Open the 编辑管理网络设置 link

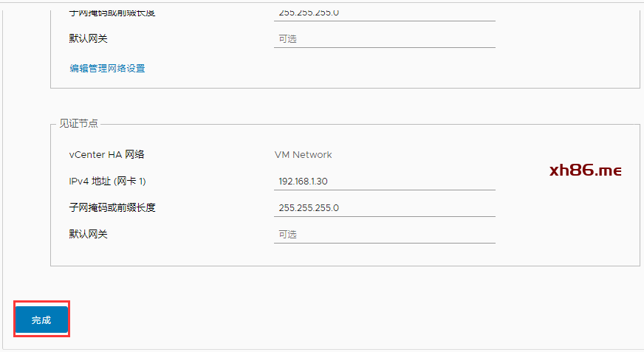[x=107, y=69]
